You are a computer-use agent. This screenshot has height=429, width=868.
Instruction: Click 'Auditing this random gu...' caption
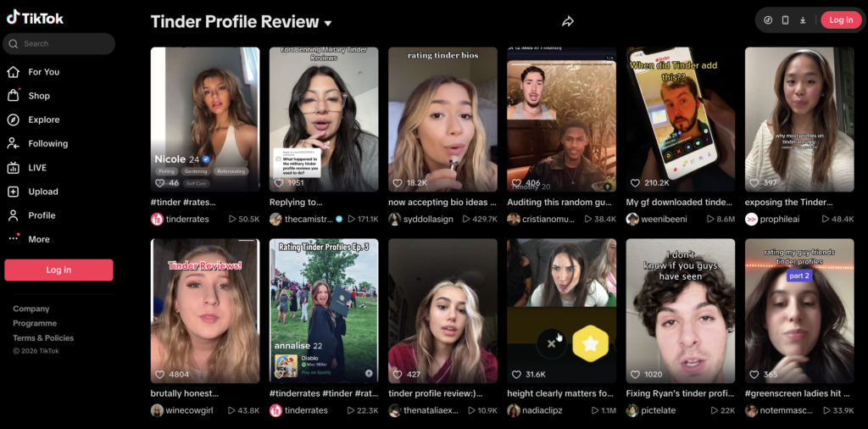(559, 203)
